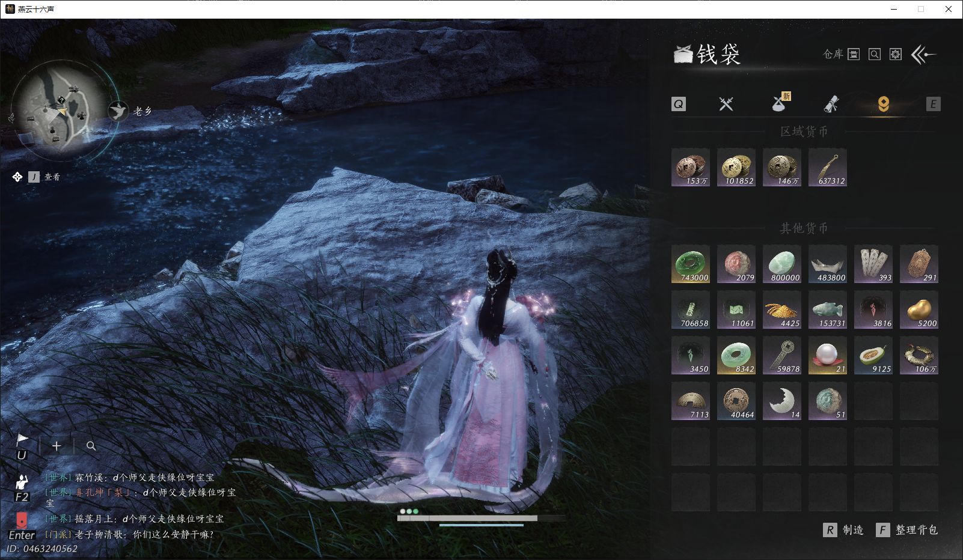963x560 pixels.
Task: Select the coin stack showing 146万
Action: click(782, 167)
